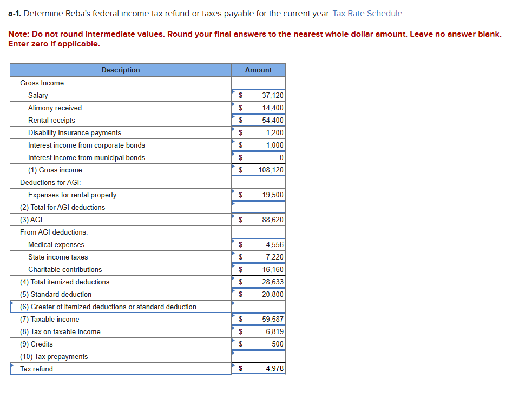
Task: Select the 'Expenses for rental property' label
Action: [x=73, y=195]
